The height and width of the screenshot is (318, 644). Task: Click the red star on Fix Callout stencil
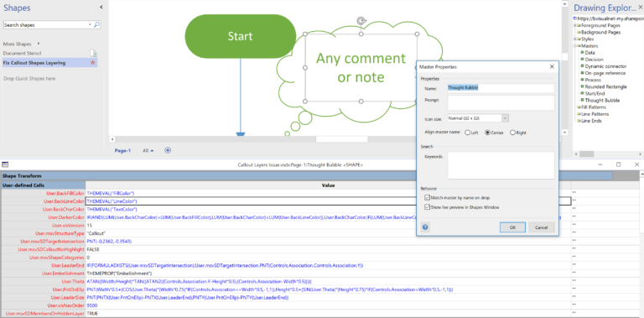93,63
